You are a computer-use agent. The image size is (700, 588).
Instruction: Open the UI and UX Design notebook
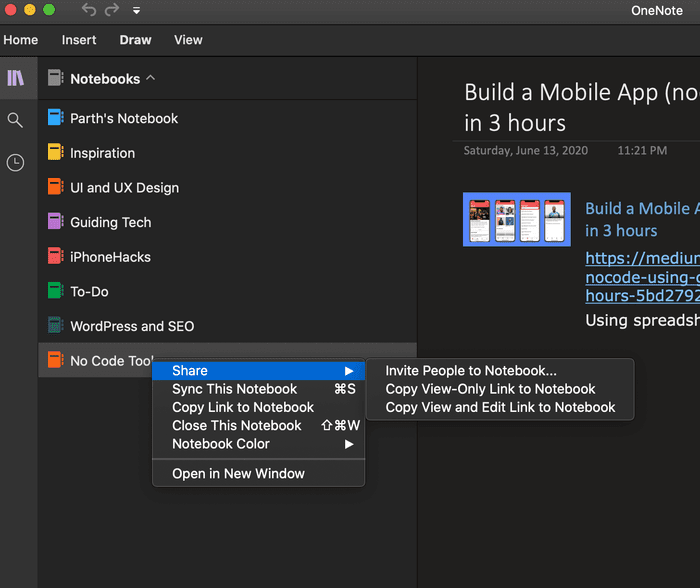(227, 188)
